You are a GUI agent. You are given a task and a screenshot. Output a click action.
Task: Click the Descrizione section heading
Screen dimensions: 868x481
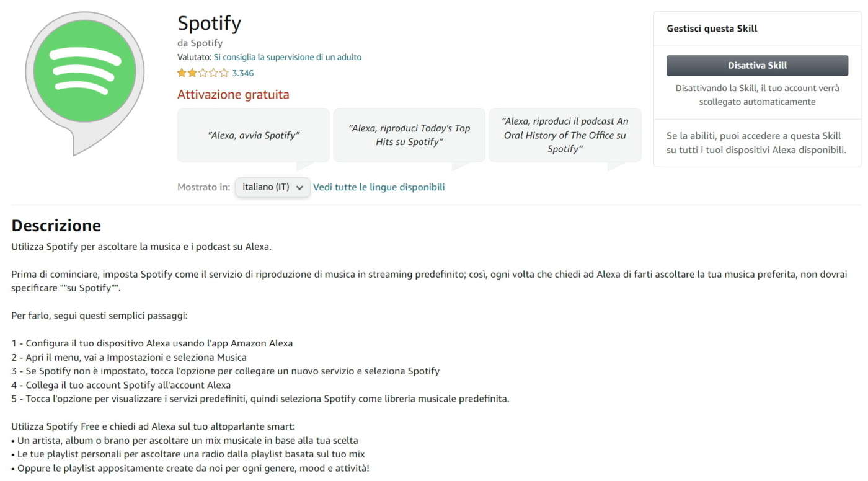(x=56, y=225)
